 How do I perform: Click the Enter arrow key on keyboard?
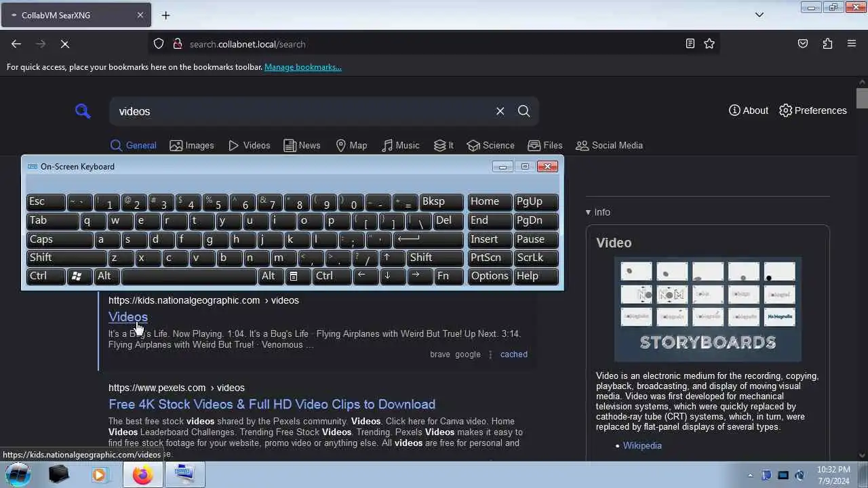[x=429, y=239]
